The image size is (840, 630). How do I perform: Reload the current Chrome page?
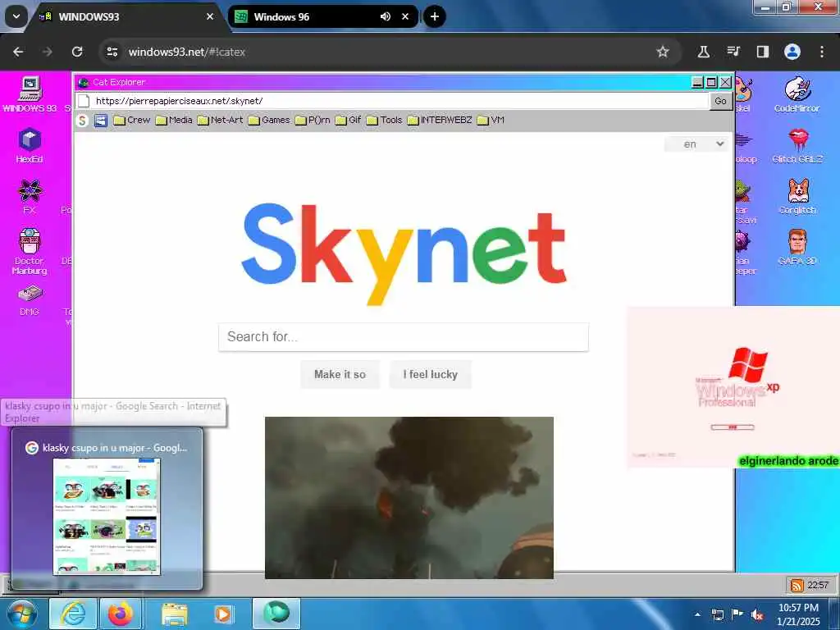click(77, 52)
